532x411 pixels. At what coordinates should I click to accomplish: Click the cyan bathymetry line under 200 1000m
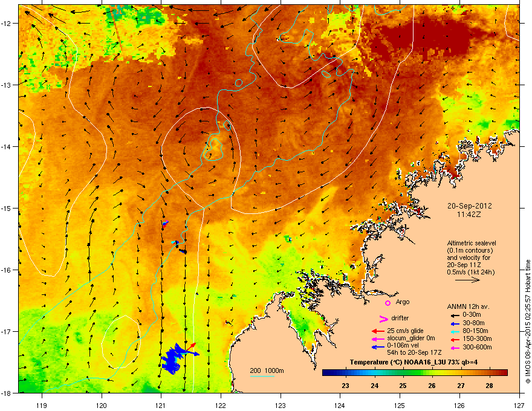262,376
